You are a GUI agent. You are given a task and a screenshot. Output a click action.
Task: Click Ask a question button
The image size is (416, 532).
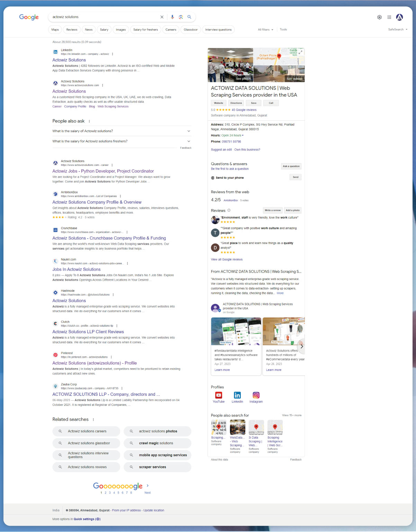click(291, 166)
